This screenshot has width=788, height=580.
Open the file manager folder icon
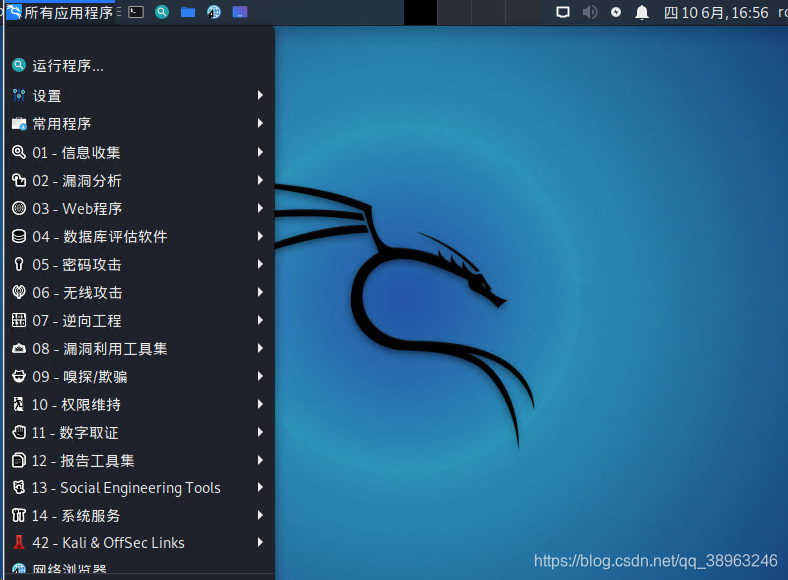tap(188, 12)
